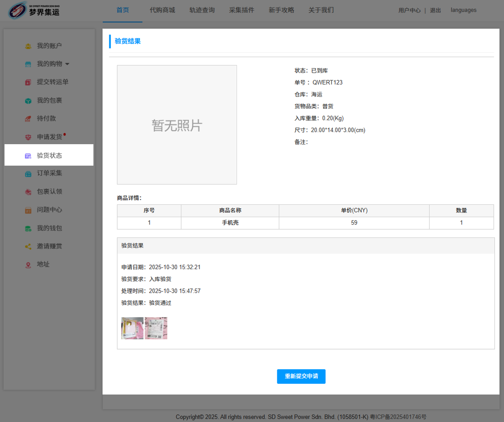This screenshot has height=422, width=504.
Task: View the first inspection photo thumbnail
Action: pyautogui.click(x=132, y=328)
